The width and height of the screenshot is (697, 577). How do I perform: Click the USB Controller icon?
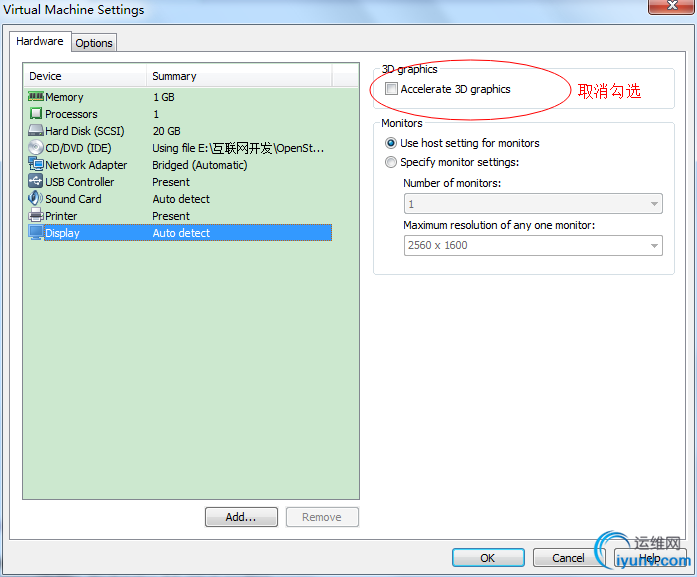point(36,181)
